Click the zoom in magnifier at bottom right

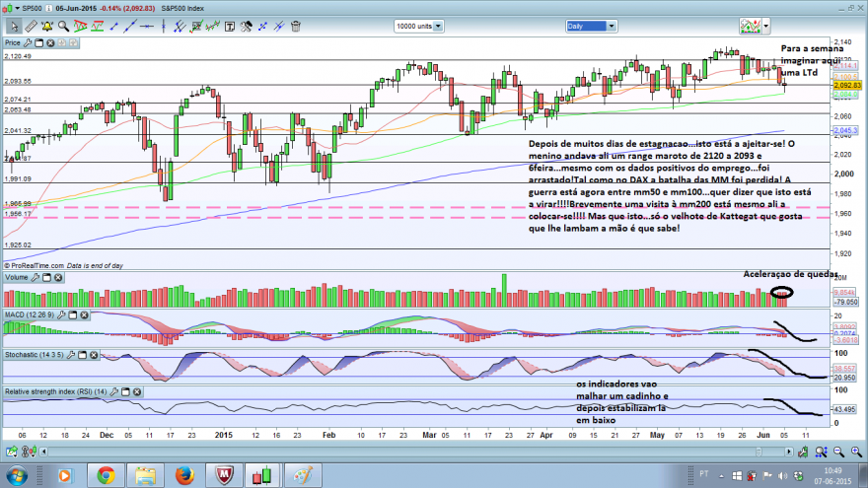click(x=856, y=453)
